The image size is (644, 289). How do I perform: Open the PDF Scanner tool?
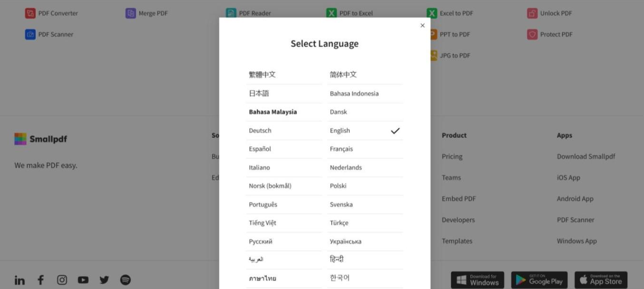54,34
